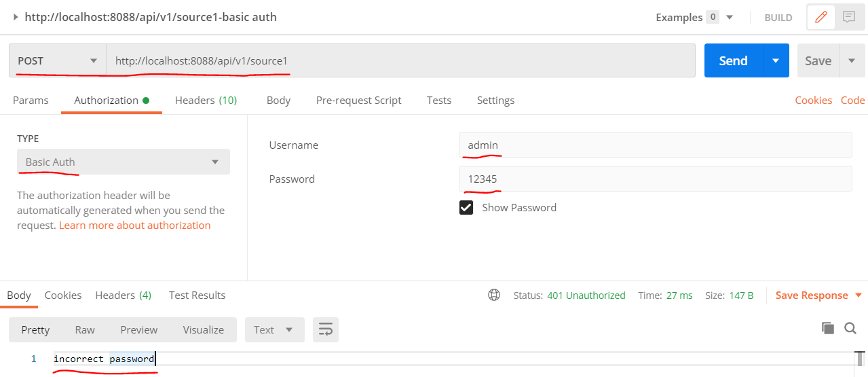Click the wrap lines icon
Image resolution: width=868 pixels, height=377 pixels.
[326, 330]
